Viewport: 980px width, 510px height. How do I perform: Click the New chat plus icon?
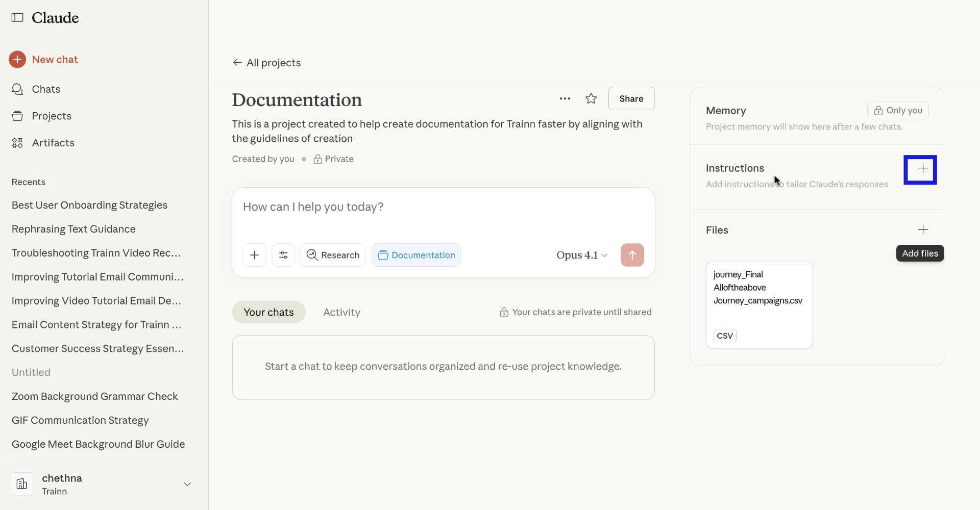tap(18, 59)
